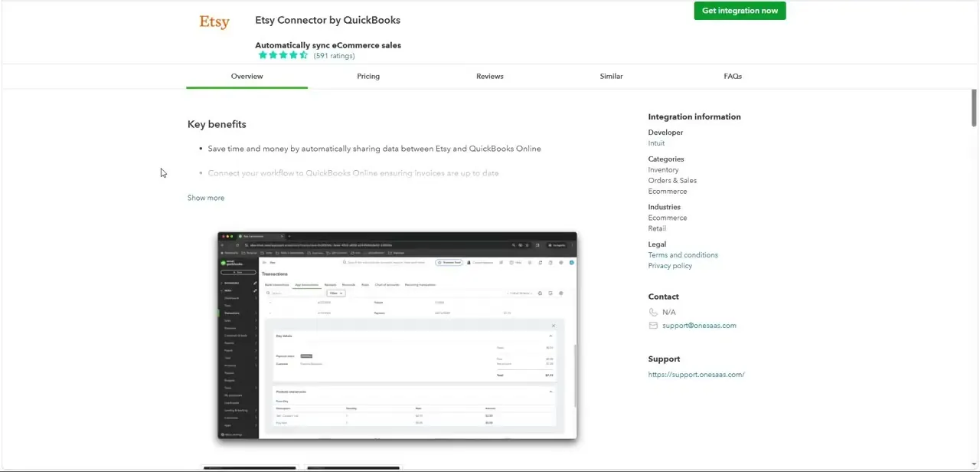
Task: Select the Inventory category link
Action: tap(663, 170)
